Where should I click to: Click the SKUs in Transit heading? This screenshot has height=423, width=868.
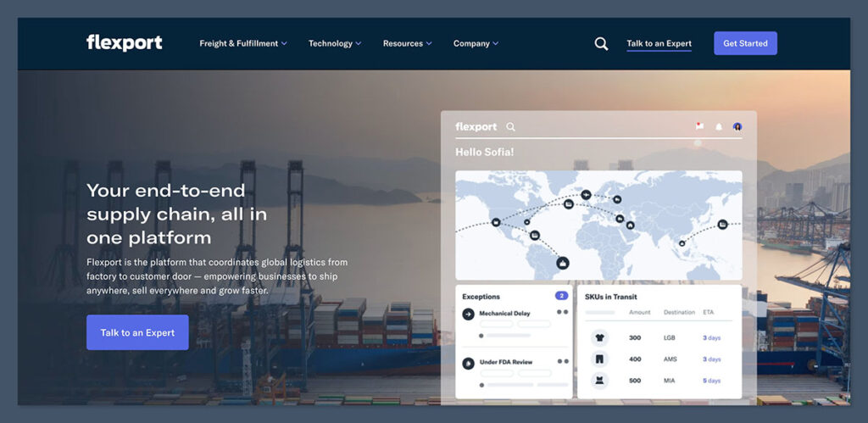click(x=610, y=297)
